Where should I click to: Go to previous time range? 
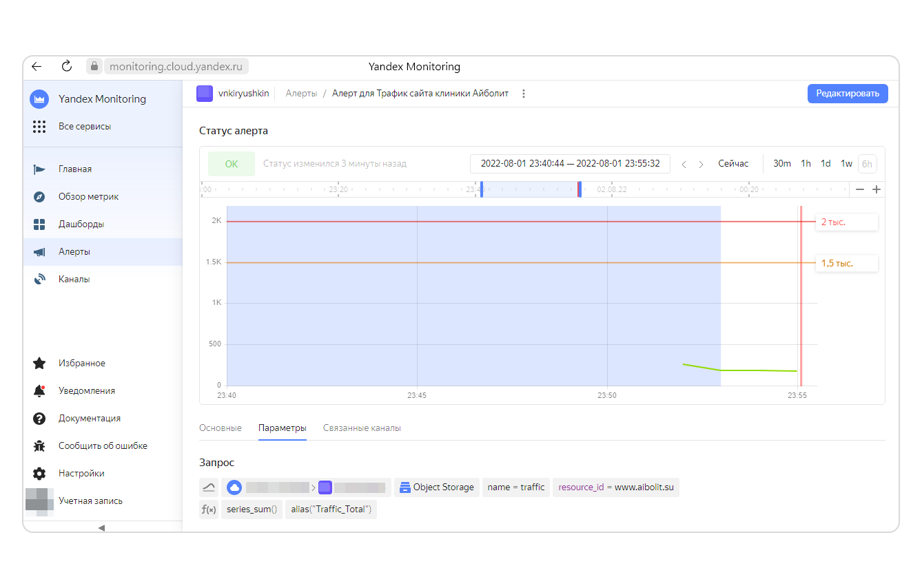[684, 165]
